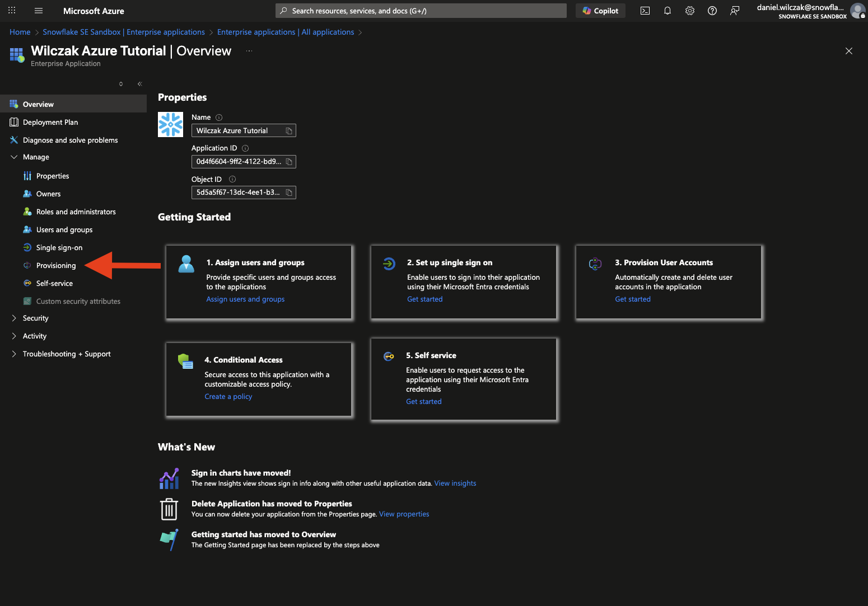The width and height of the screenshot is (868, 606).
Task: Open portal settings gear icon
Action: [x=690, y=11]
